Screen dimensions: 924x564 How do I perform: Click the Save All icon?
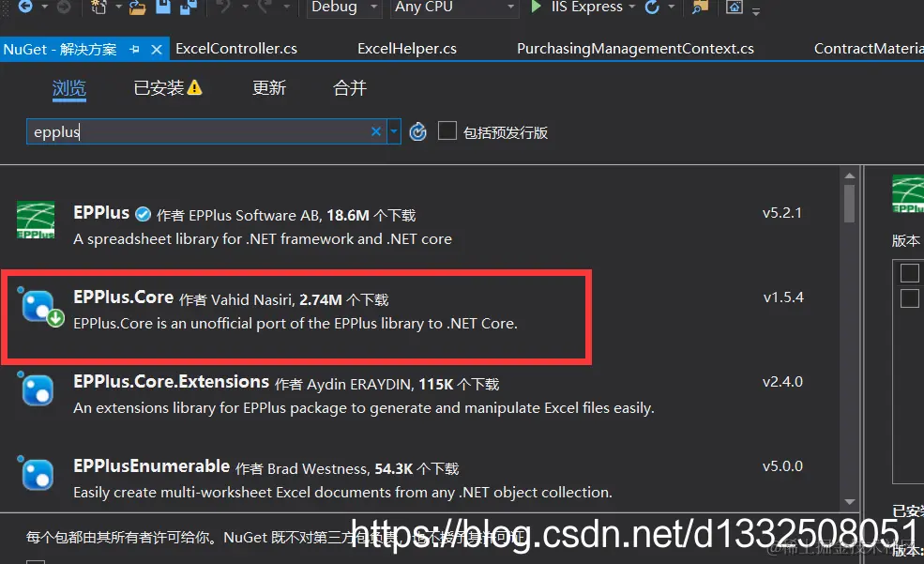click(x=188, y=7)
